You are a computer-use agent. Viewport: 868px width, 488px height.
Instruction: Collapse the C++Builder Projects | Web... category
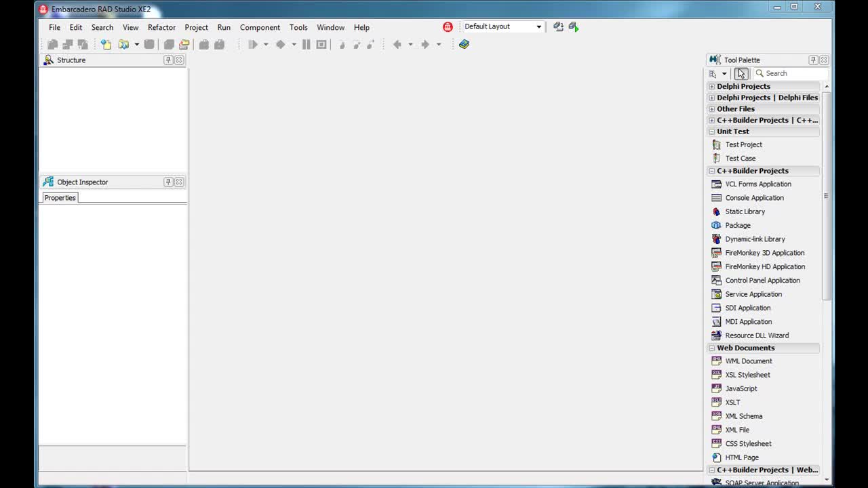pos(712,470)
